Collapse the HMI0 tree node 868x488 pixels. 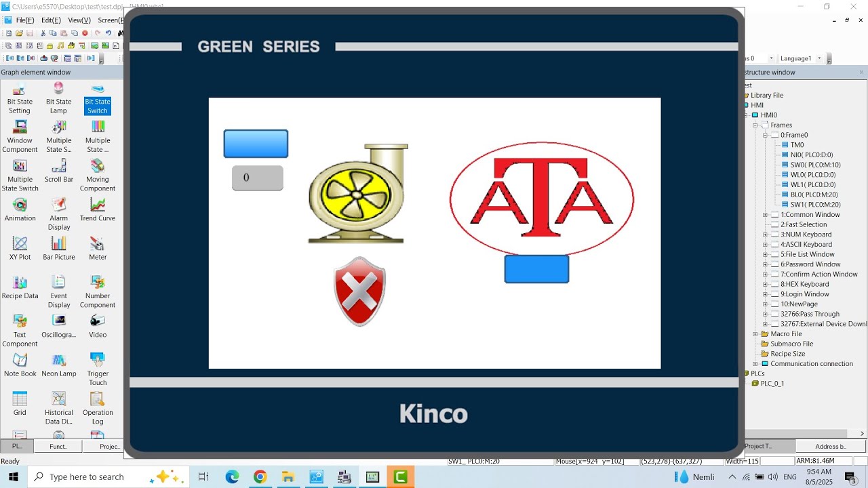coord(746,115)
